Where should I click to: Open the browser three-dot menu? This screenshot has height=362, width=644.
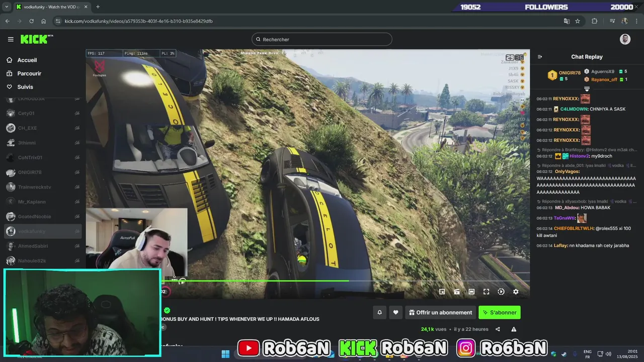637,21
